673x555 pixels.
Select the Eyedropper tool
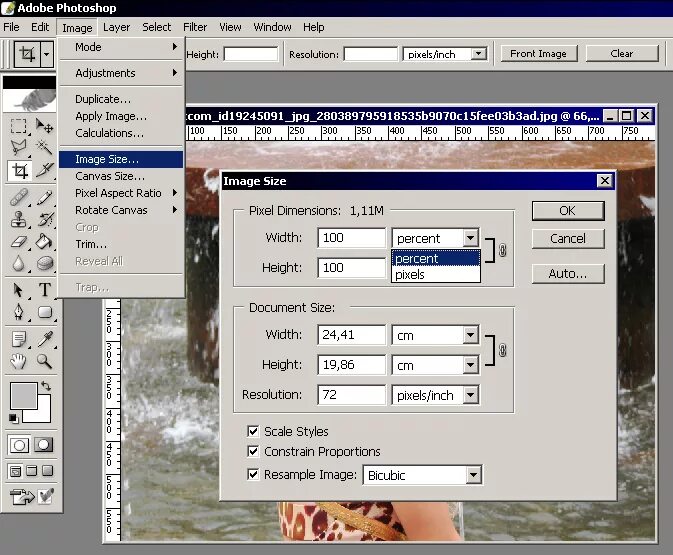pos(44,339)
